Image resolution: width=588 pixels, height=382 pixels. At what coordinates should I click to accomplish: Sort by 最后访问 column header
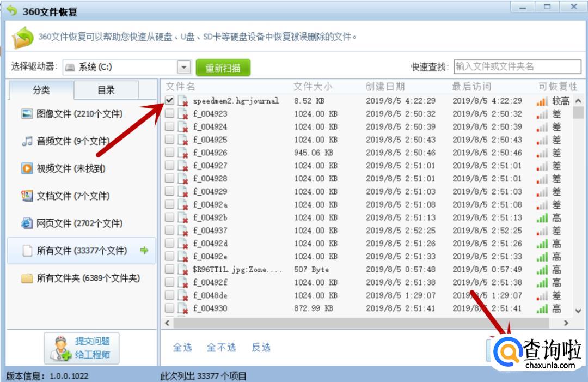(x=471, y=87)
